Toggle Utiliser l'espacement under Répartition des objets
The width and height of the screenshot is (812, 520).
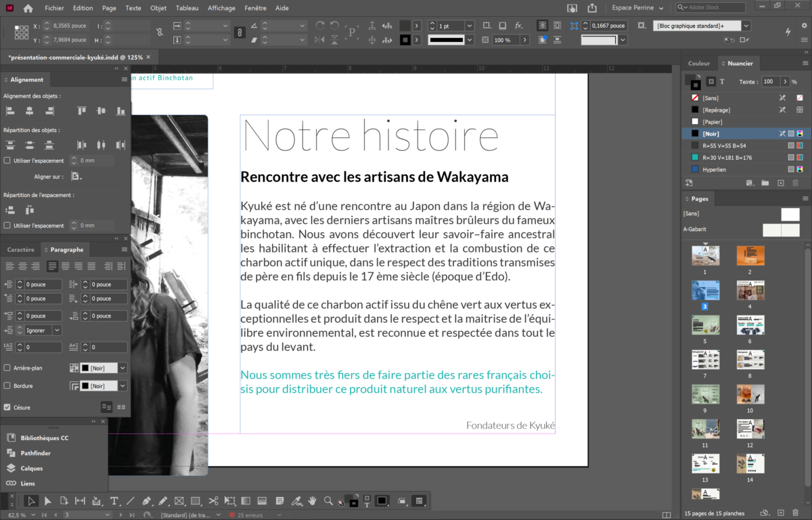[x=7, y=160]
